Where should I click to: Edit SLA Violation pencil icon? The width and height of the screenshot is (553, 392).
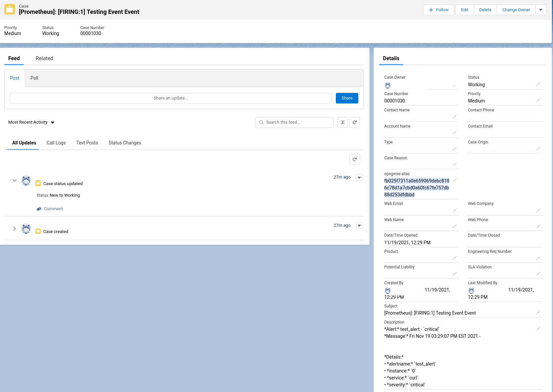click(538, 274)
